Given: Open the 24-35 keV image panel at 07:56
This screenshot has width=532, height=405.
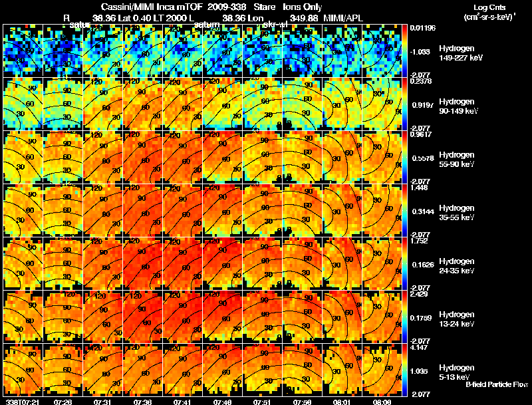Looking at the screenshot, I should (x=303, y=263).
